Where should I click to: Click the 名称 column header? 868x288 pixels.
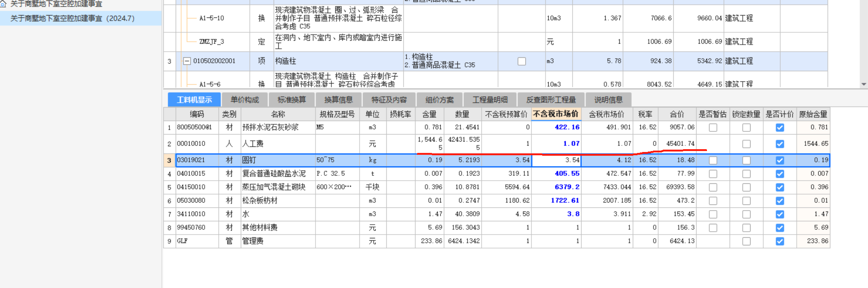278,114
